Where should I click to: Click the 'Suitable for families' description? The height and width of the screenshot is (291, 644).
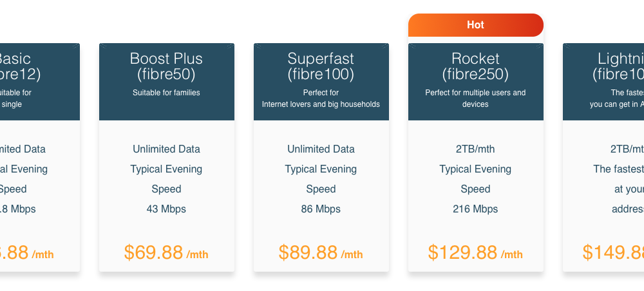(x=166, y=93)
